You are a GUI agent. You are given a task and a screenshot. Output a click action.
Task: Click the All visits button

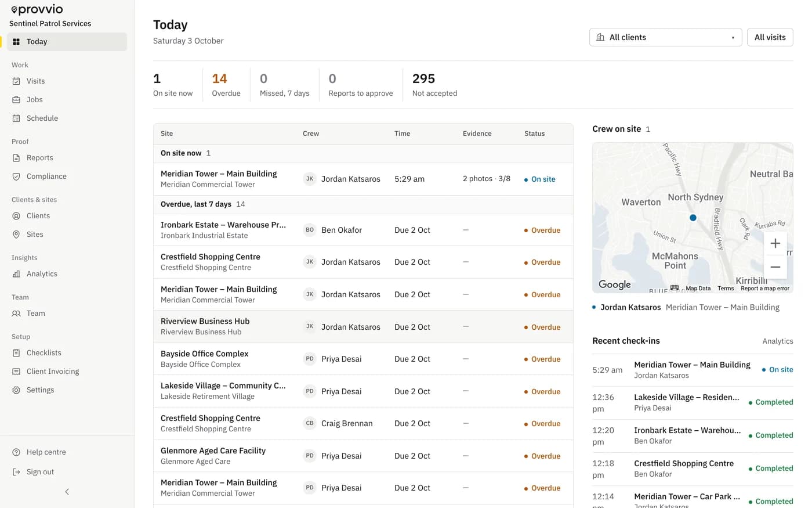point(770,37)
